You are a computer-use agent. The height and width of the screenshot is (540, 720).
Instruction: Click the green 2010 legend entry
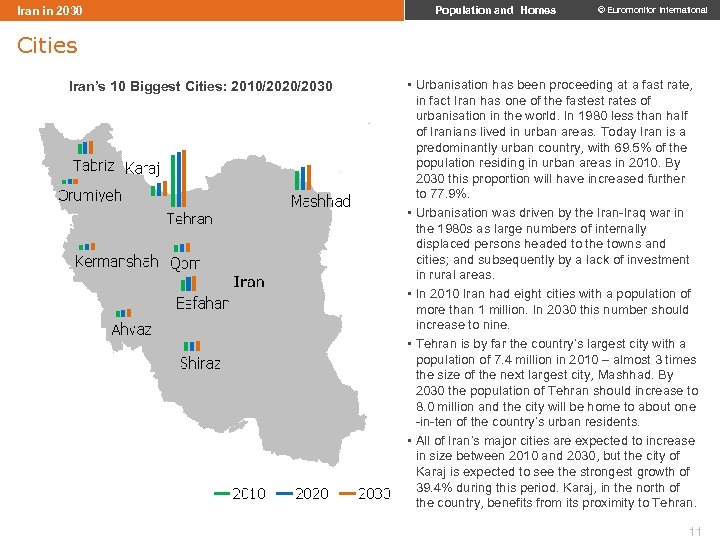[240, 494]
